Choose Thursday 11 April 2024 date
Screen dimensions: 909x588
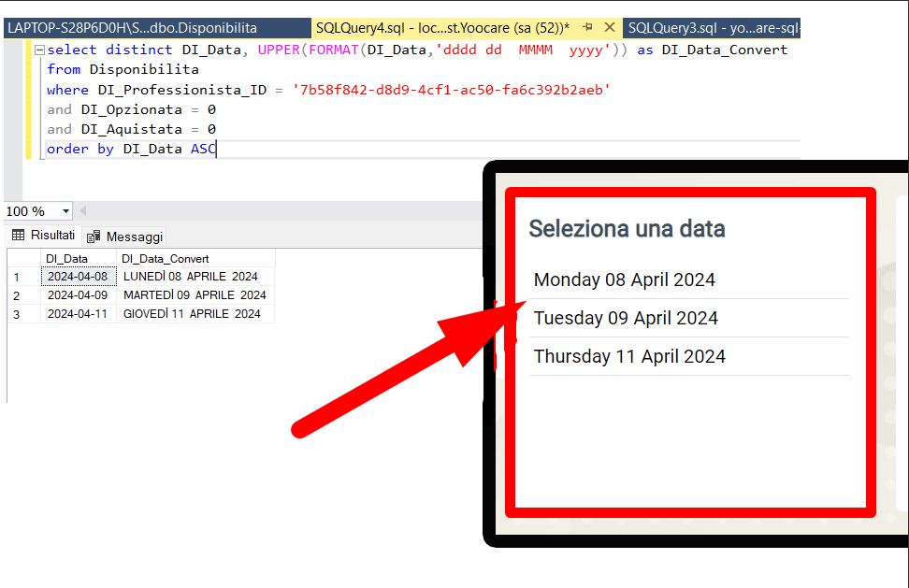(629, 356)
